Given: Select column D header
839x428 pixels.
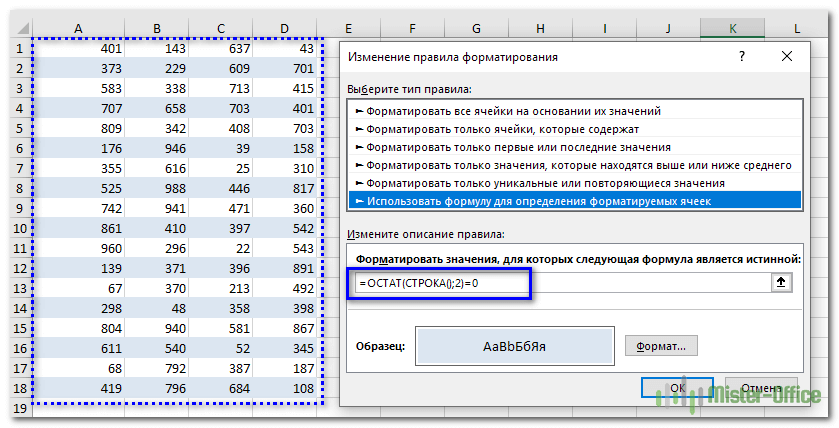Looking at the screenshot, I should click(x=284, y=29).
